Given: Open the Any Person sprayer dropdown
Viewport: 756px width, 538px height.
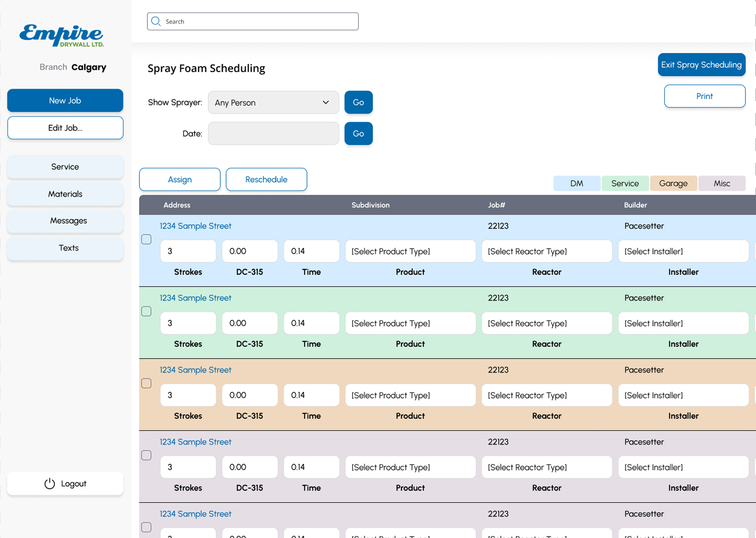Looking at the screenshot, I should tap(273, 102).
